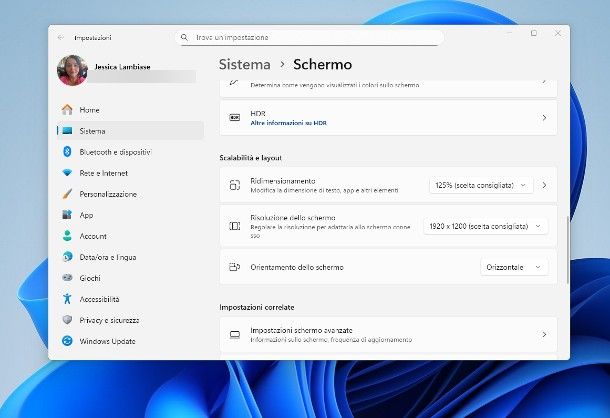Open the Personalizzazione section
The height and width of the screenshot is (418, 610).
[130, 194]
